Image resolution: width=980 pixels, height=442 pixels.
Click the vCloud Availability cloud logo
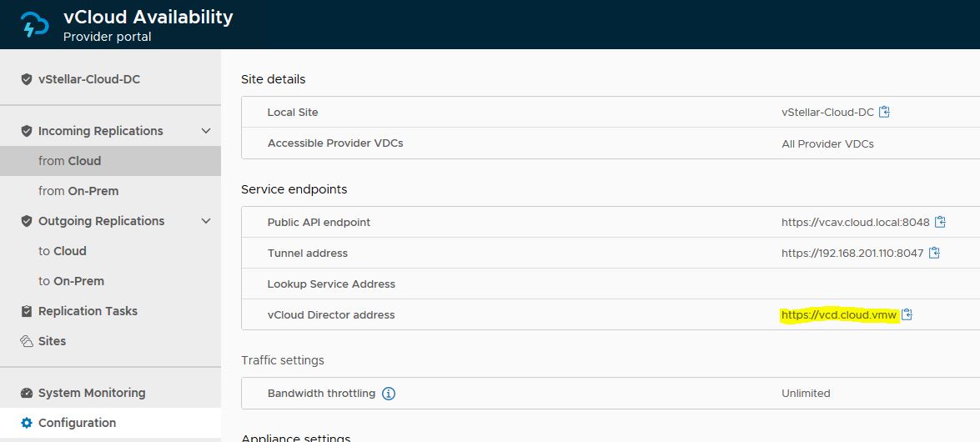click(x=35, y=25)
